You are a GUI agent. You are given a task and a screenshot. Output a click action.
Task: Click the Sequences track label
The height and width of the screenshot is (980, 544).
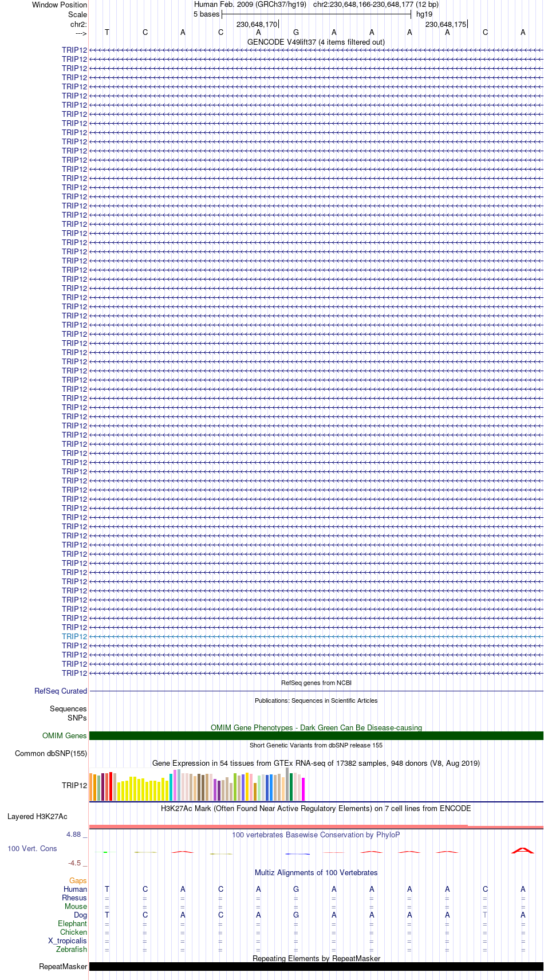68,709
